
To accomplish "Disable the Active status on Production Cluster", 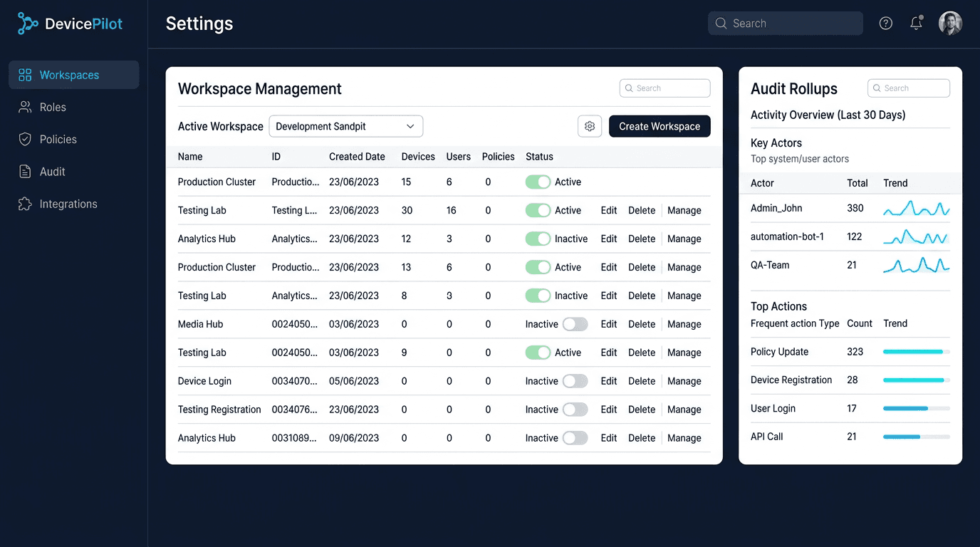I will tap(538, 182).
